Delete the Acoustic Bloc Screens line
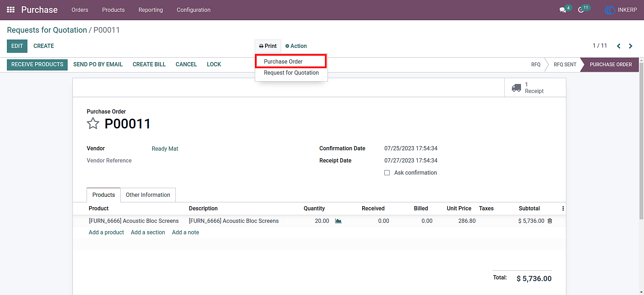The image size is (644, 295). [550, 221]
